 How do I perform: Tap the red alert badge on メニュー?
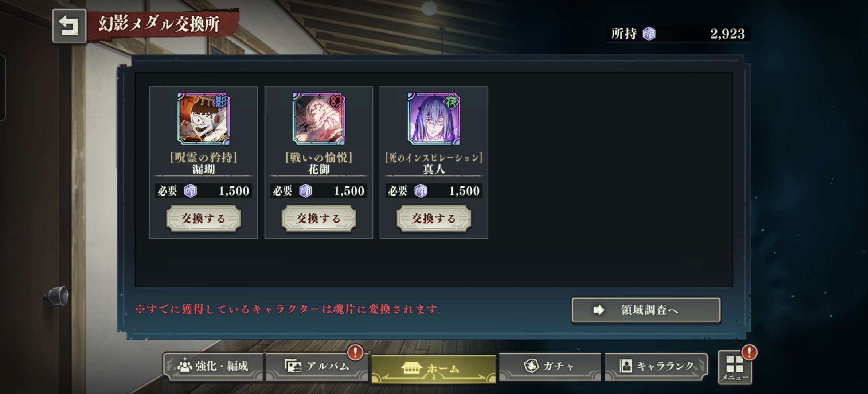[750, 352]
